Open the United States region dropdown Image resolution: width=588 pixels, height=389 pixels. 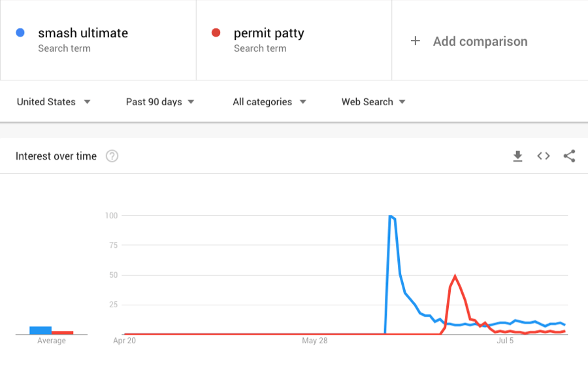54,102
